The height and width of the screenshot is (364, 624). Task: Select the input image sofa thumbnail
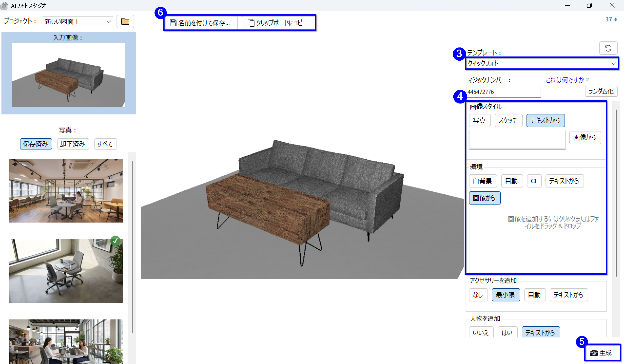(x=68, y=75)
